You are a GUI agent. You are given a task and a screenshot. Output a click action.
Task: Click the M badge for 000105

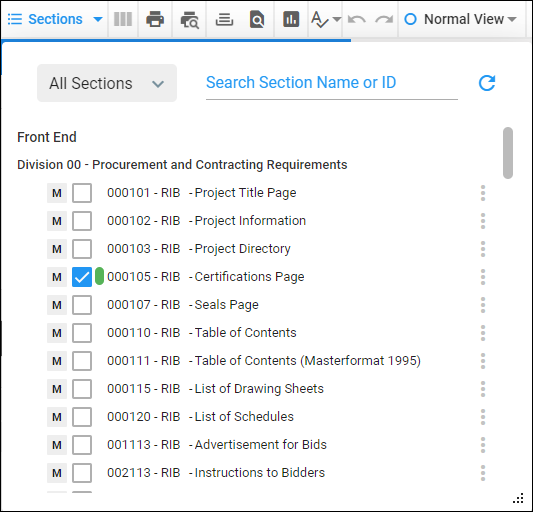click(57, 277)
